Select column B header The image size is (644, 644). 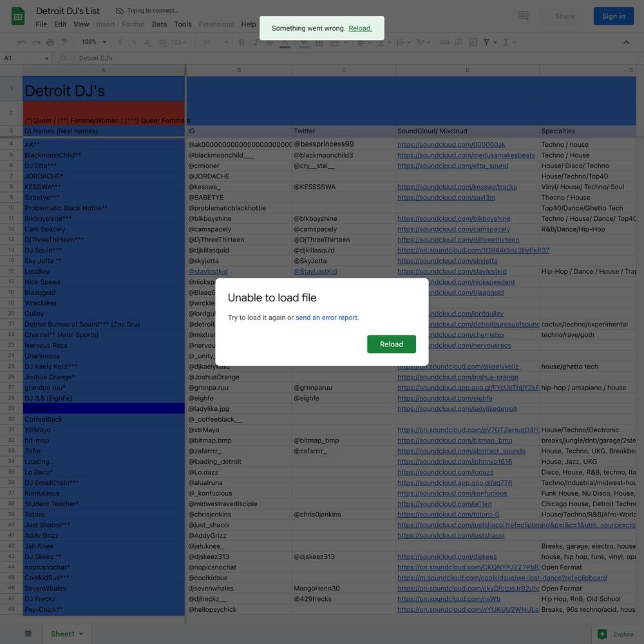point(239,70)
